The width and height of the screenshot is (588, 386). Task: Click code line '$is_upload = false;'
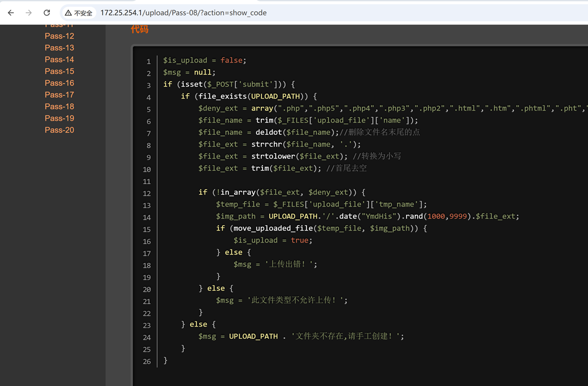click(204, 61)
